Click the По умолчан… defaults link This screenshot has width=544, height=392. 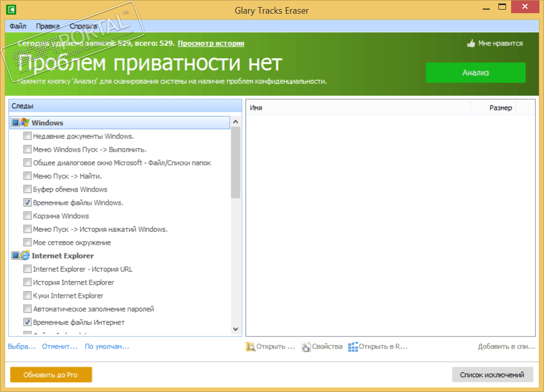point(107,346)
